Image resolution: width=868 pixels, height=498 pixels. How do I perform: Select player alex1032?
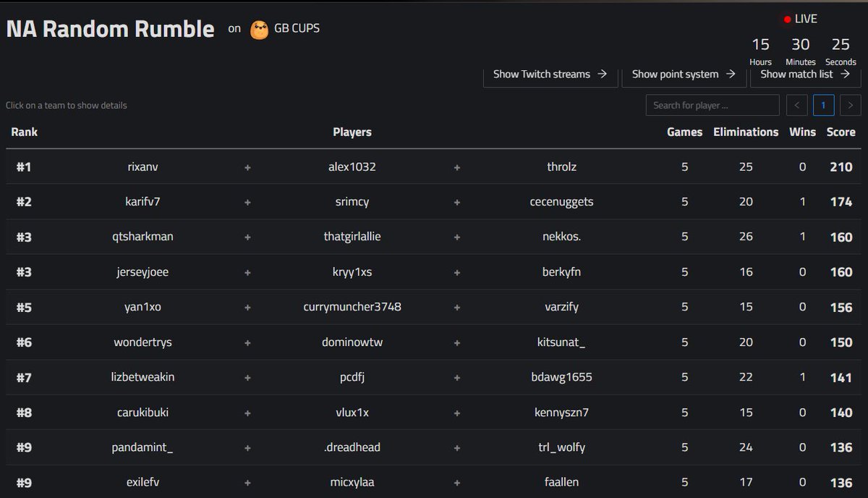pyautogui.click(x=352, y=167)
